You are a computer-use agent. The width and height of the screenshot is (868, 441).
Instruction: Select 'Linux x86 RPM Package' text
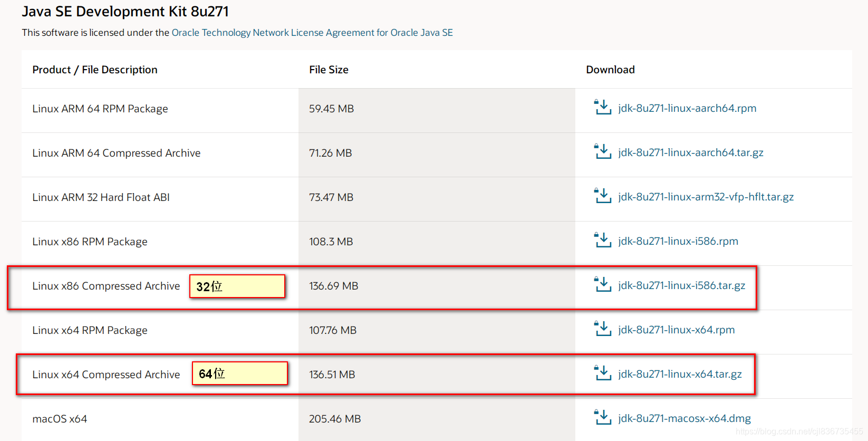pos(90,242)
